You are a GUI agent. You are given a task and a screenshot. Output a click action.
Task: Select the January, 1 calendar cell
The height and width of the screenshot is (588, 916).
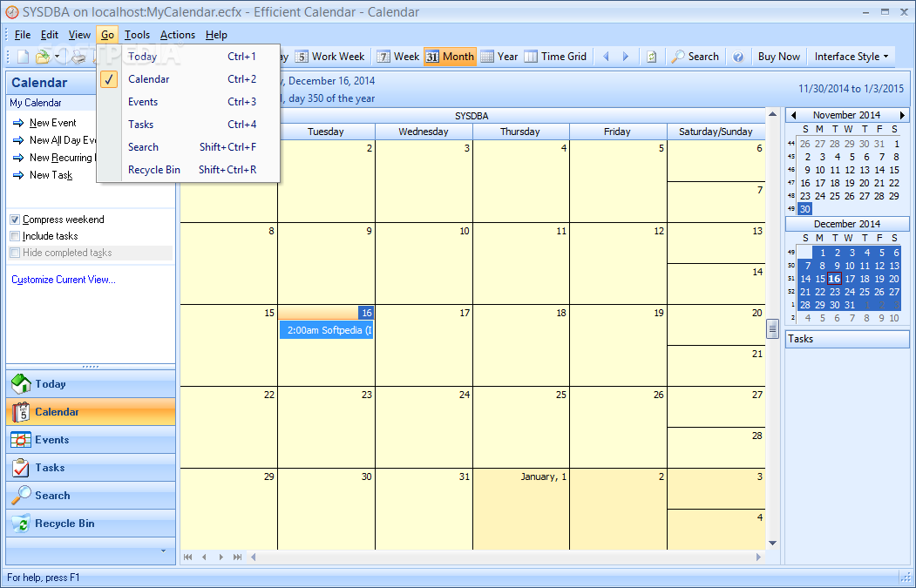click(x=521, y=509)
